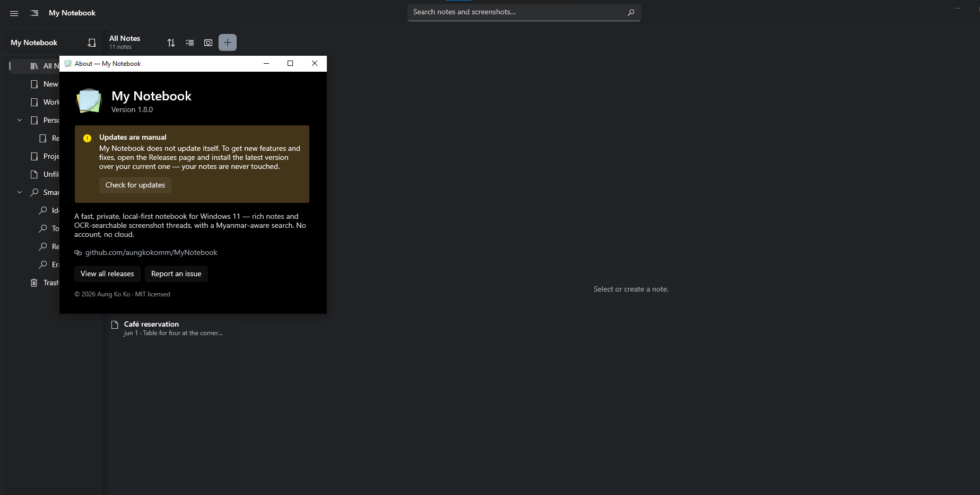Viewport: 980px width, 495px height.
Task: Click Version 1.8.0 text in About
Action: (x=132, y=109)
